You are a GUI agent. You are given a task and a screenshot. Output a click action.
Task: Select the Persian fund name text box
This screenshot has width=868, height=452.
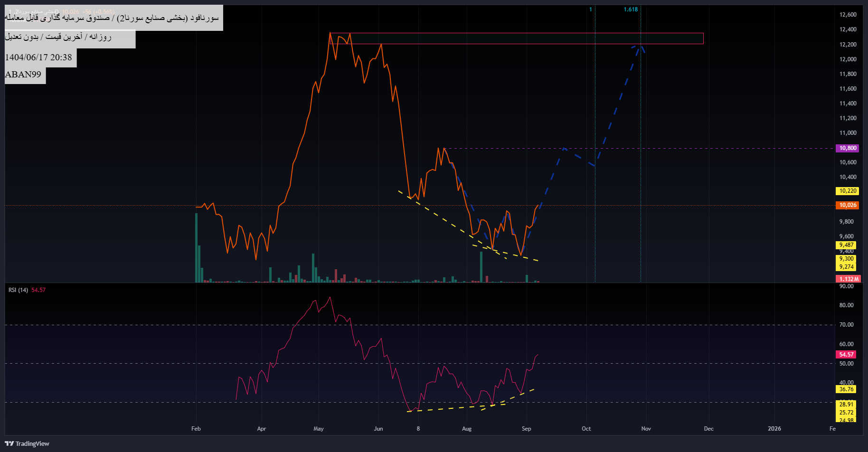pyautogui.click(x=113, y=18)
